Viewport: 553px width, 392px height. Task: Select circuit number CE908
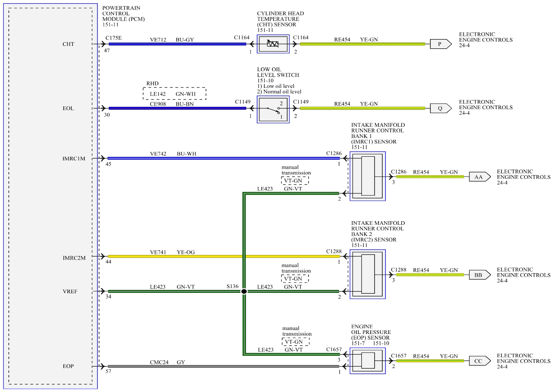click(x=158, y=104)
